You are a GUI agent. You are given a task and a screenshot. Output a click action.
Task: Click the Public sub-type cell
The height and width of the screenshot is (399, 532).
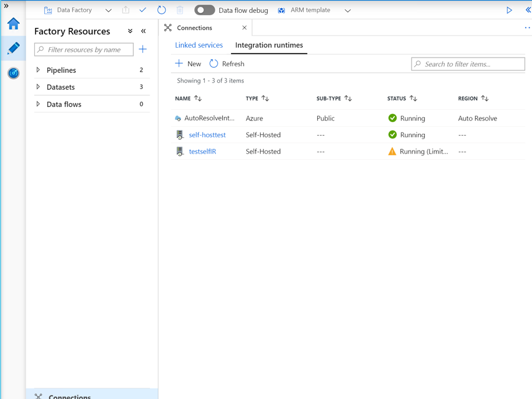coord(326,118)
